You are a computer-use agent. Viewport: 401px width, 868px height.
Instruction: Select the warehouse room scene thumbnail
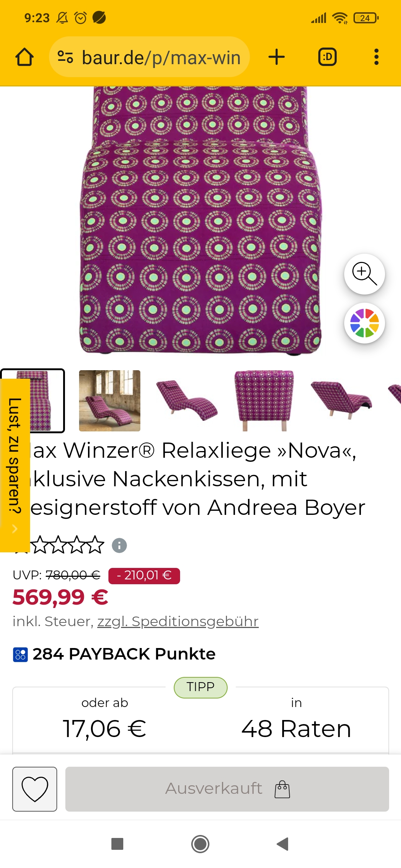pos(110,401)
